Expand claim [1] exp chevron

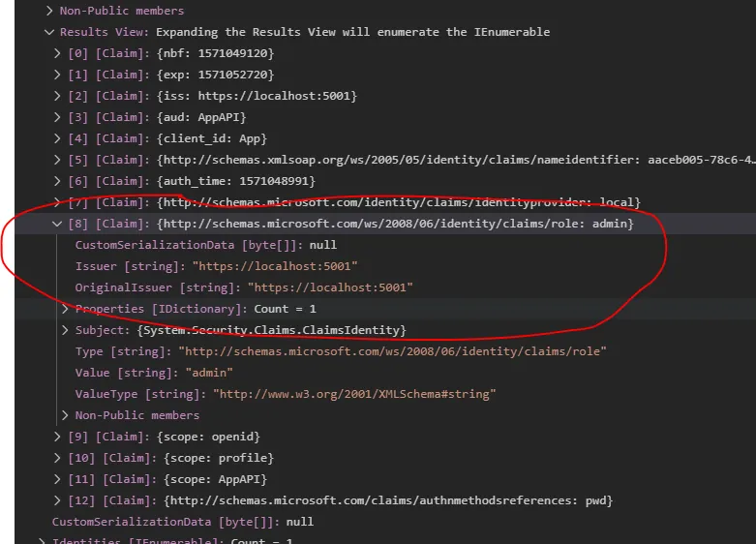pos(57,75)
